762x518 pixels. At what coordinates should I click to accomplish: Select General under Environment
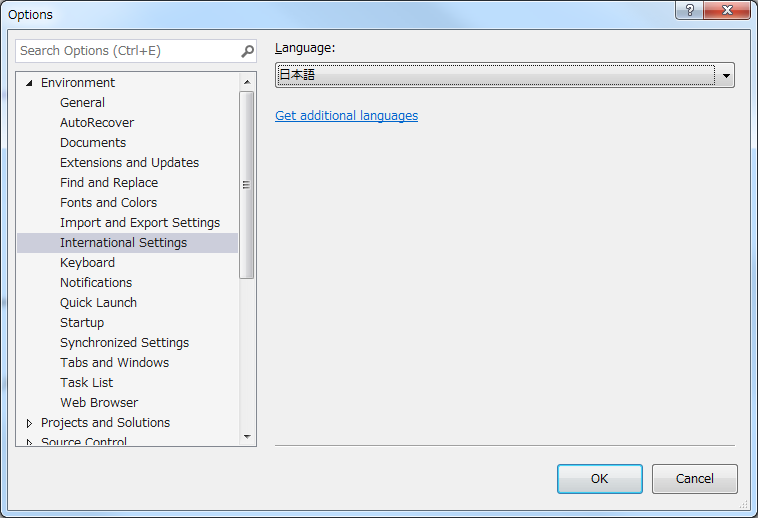pyautogui.click(x=82, y=103)
